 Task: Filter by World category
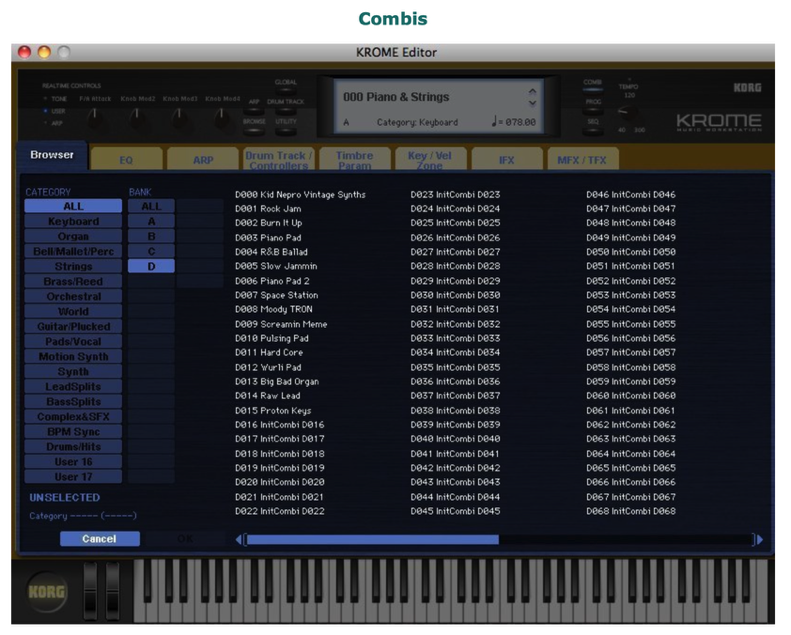pos(73,311)
